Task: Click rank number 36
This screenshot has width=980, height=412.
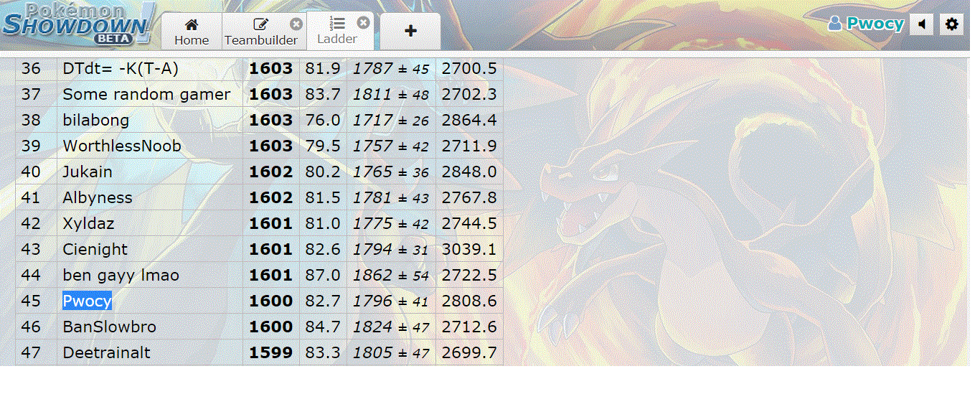Action: click(x=31, y=69)
